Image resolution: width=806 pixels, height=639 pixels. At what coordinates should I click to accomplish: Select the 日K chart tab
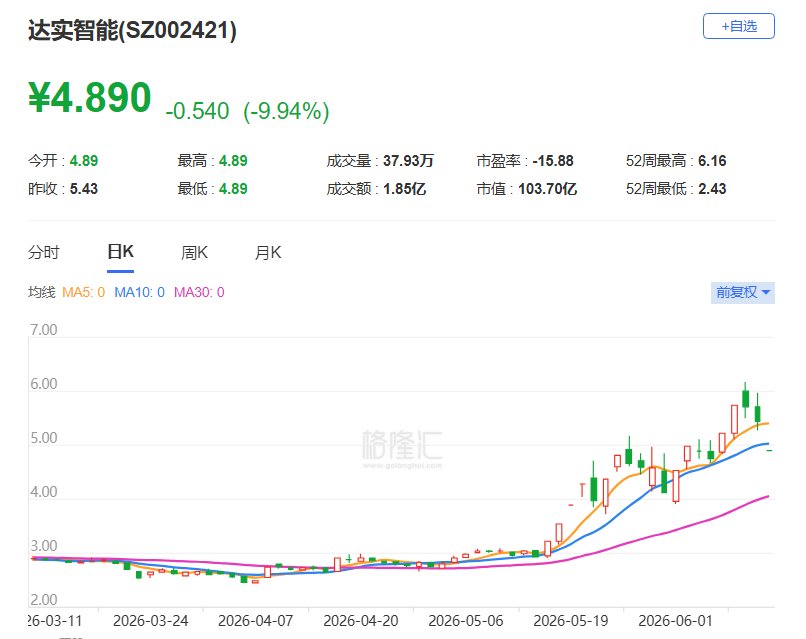(x=120, y=252)
